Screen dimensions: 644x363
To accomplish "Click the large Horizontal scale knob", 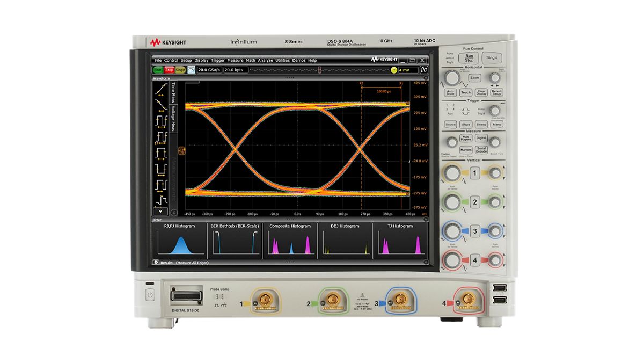I will point(452,78).
